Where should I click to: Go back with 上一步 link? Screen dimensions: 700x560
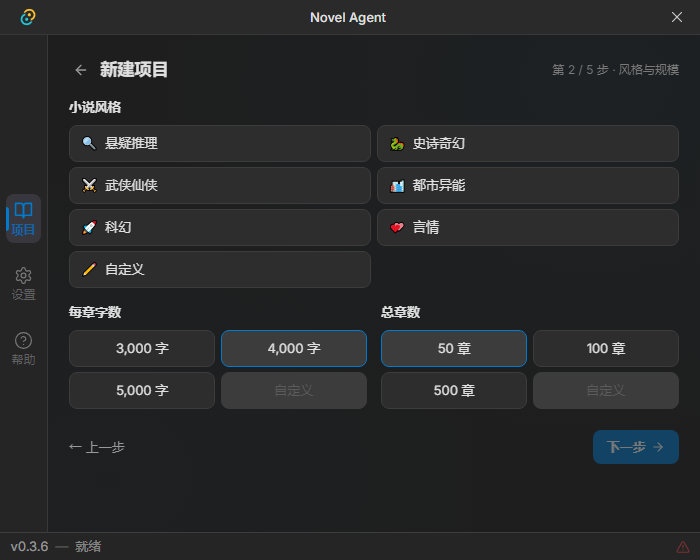[97, 447]
